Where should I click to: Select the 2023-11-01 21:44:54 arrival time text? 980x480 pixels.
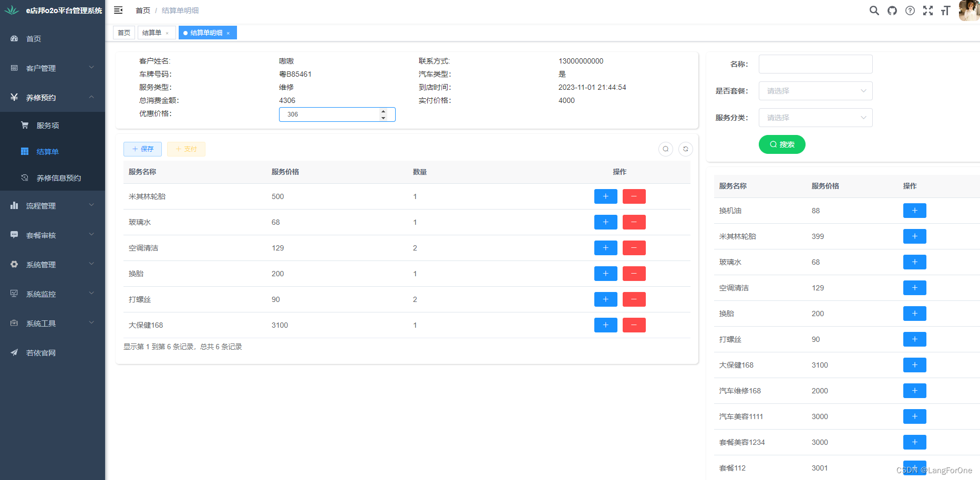click(592, 87)
